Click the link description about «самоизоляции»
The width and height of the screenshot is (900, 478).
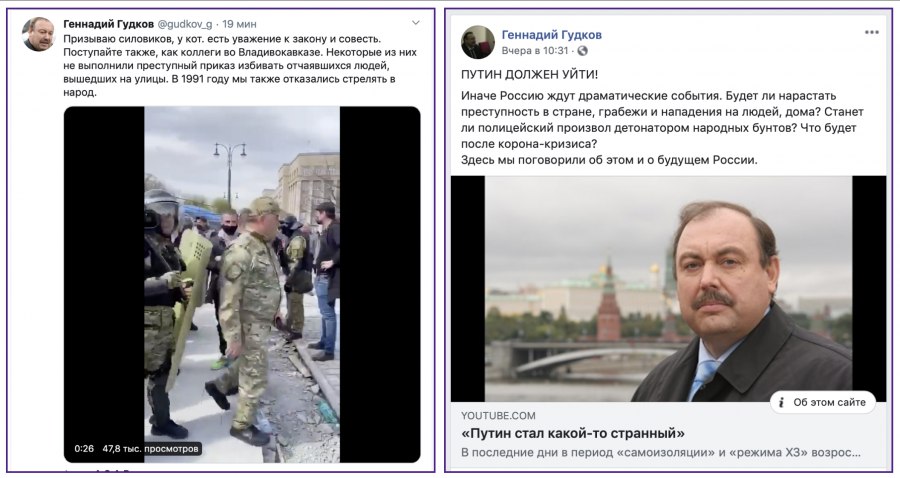coord(661,452)
